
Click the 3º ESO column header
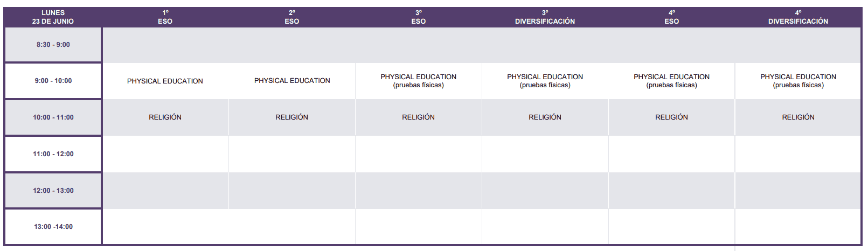tap(419, 17)
